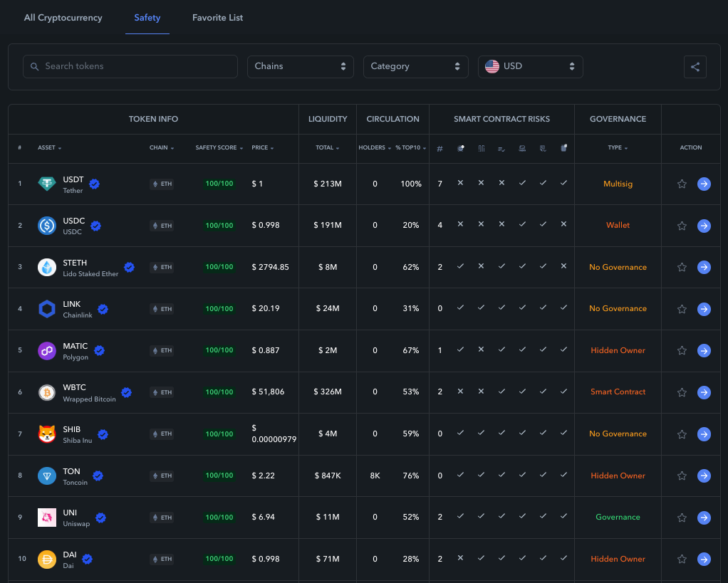
Task: Sort by % TOP10 column header
Action: 410,147
